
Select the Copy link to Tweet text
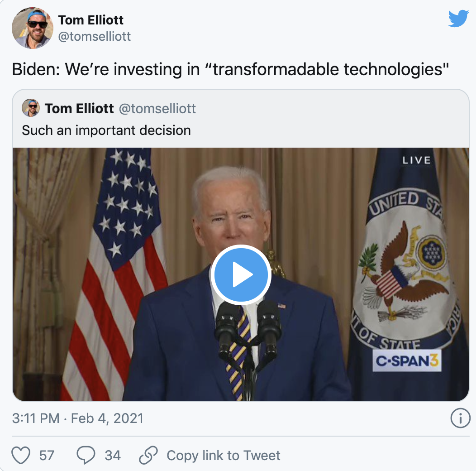pyautogui.click(x=224, y=456)
